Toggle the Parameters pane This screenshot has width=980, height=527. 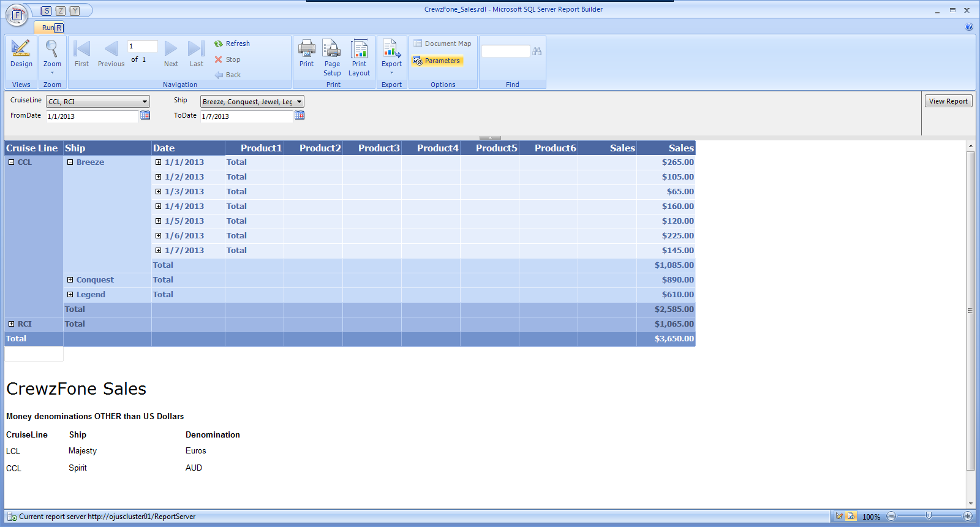(x=437, y=61)
